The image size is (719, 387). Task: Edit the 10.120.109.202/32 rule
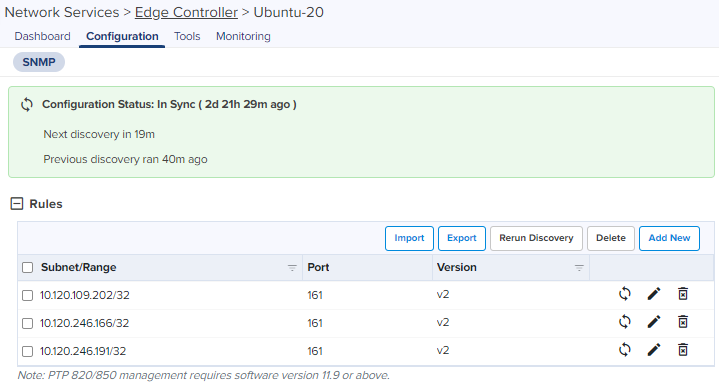pos(654,294)
